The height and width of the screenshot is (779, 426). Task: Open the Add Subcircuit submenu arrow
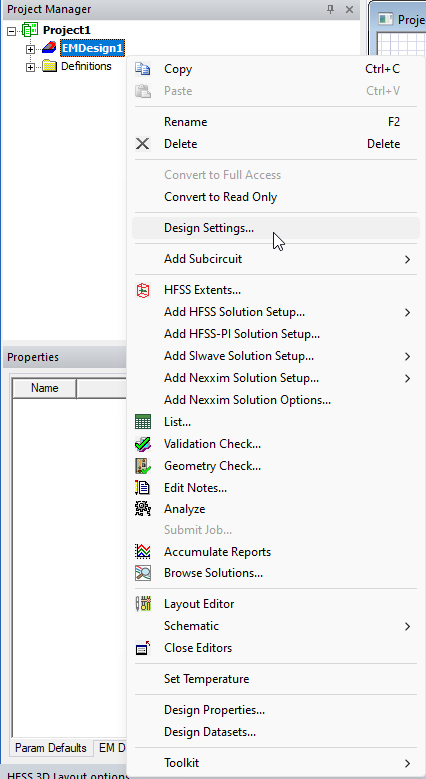[408, 259]
